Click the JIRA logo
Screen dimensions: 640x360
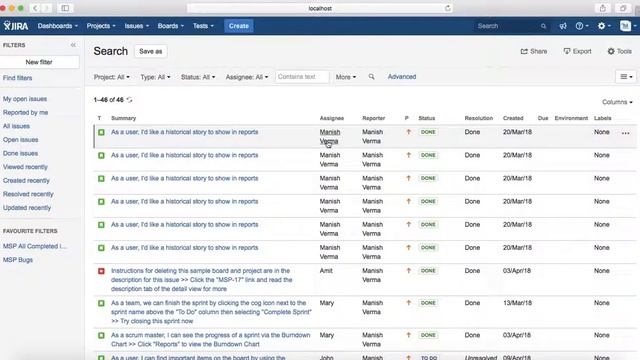16,26
